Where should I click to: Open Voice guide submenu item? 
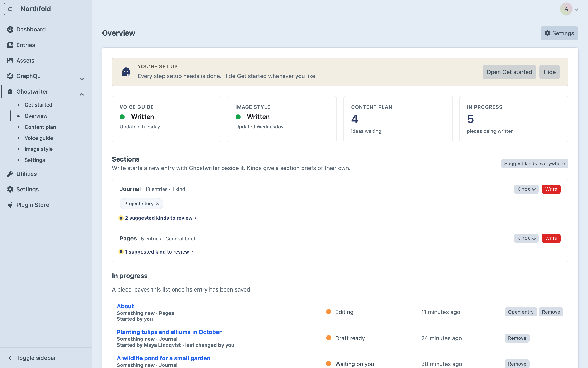tap(39, 138)
